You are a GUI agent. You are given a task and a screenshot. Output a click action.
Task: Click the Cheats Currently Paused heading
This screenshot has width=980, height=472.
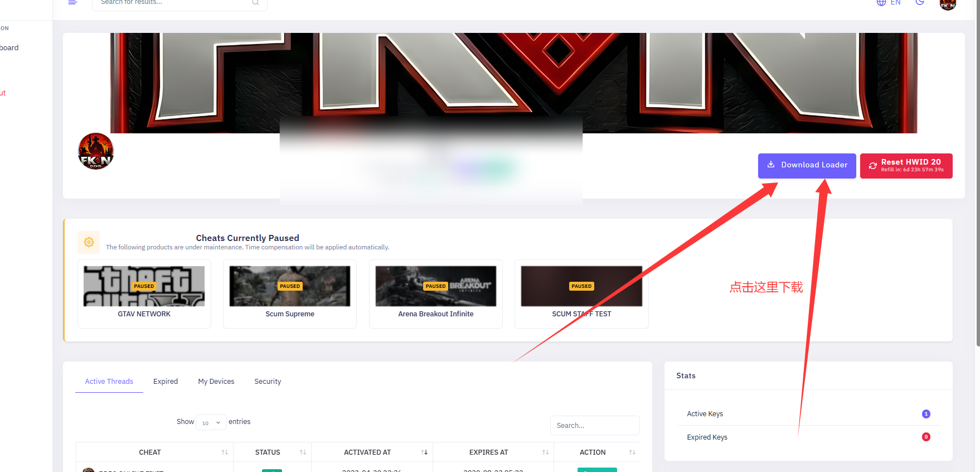click(248, 238)
